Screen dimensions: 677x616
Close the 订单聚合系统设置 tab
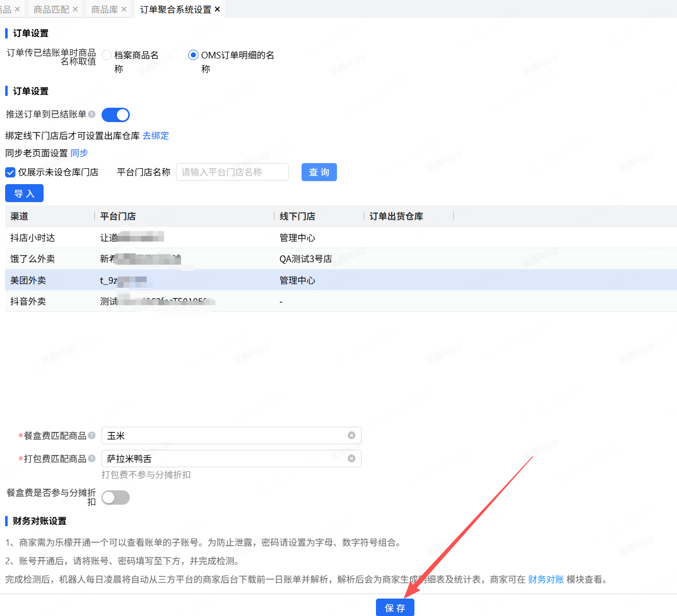(217, 9)
